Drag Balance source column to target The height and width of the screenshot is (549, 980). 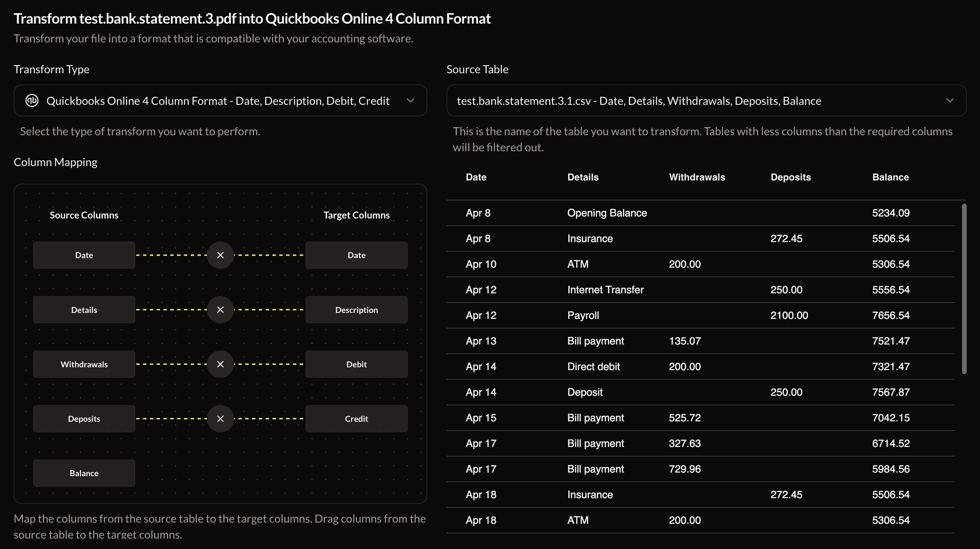pos(84,472)
